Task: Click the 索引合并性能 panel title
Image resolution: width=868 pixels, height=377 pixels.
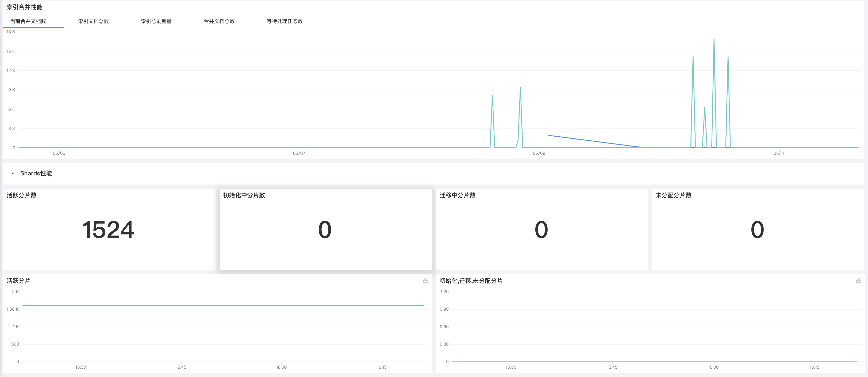Action: (x=24, y=7)
